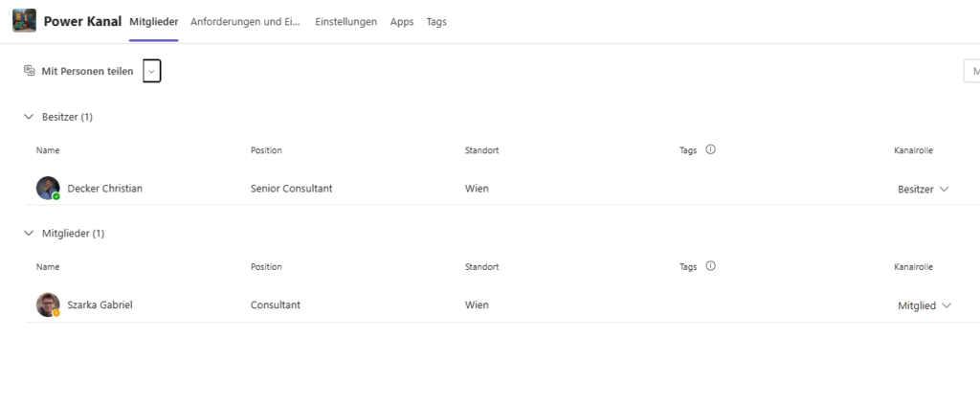The width and height of the screenshot is (980, 406).
Task: Open the Anforderungen und Ei... tab
Action: (245, 21)
